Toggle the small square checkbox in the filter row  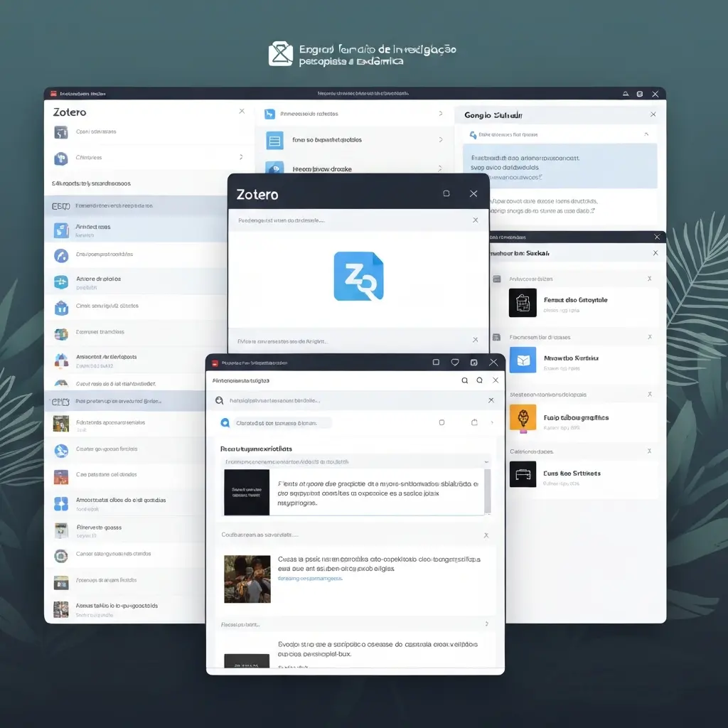(441, 422)
